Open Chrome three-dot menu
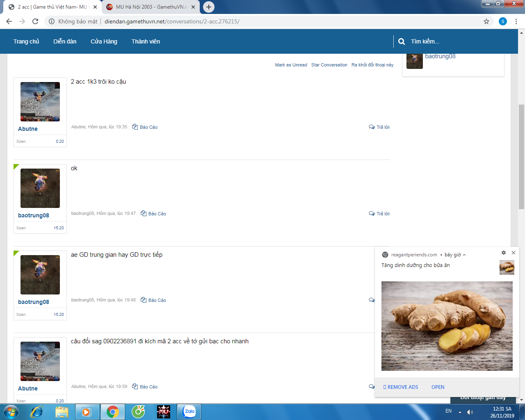The image size is (525, 420). click(516, 21)
